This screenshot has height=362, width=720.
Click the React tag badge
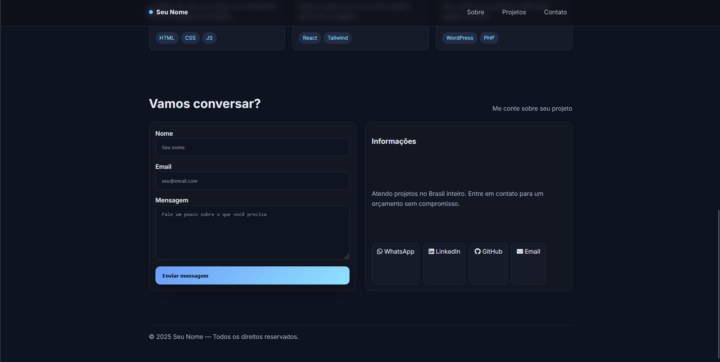(x=310, y=38)
